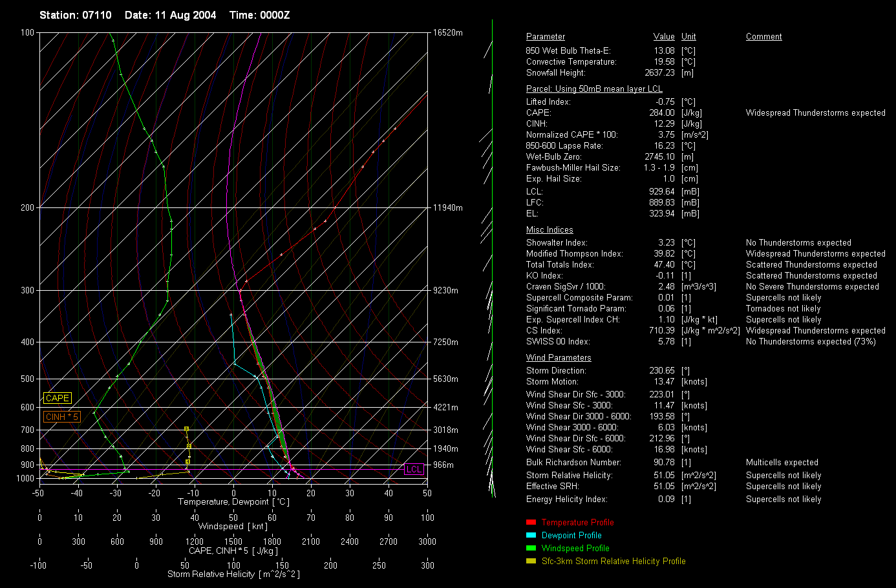896x588 pixels.
Task: Click the 'Total Totals Index:' label
Action: coord(560,264)
